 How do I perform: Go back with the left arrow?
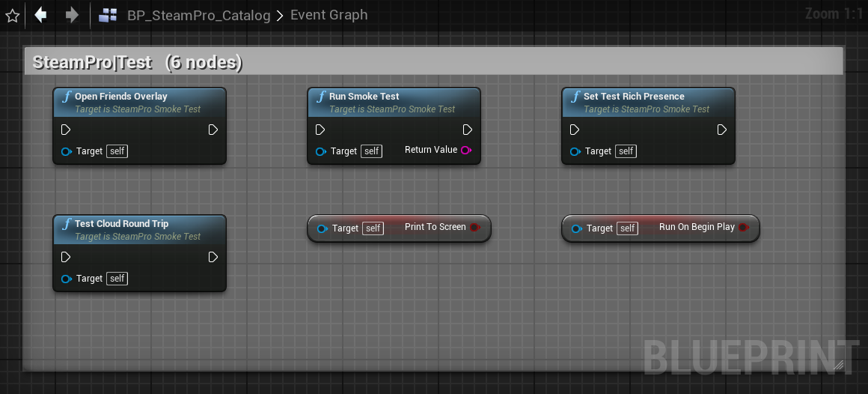40,15
